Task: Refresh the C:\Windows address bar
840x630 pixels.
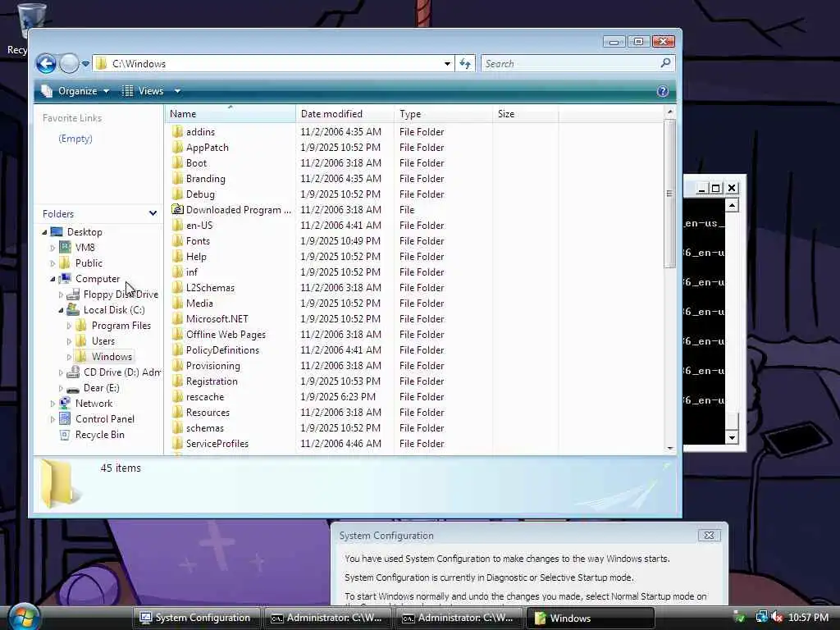Action: 465,64
